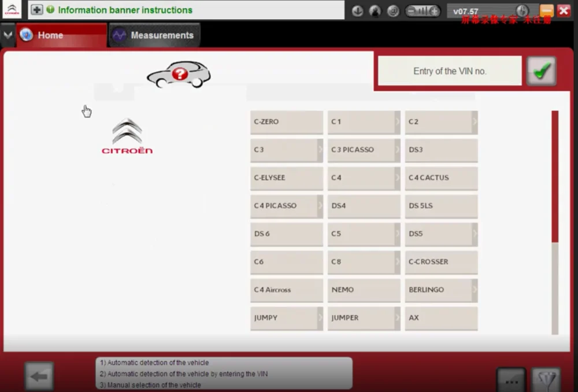
Task: Click instruction line Manual selection of the vehicle
Action: click(150, 385)
